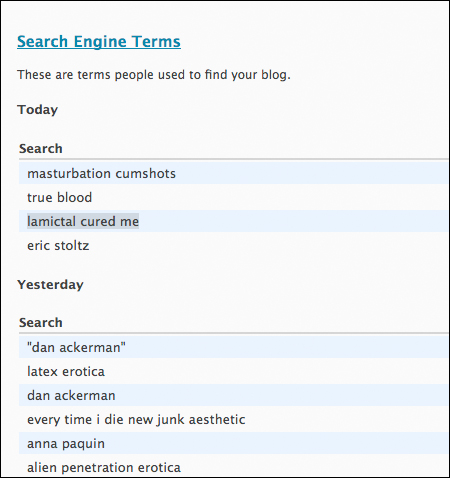Open the Search Engine Terms link
The image size is (450, 478).
99,42
